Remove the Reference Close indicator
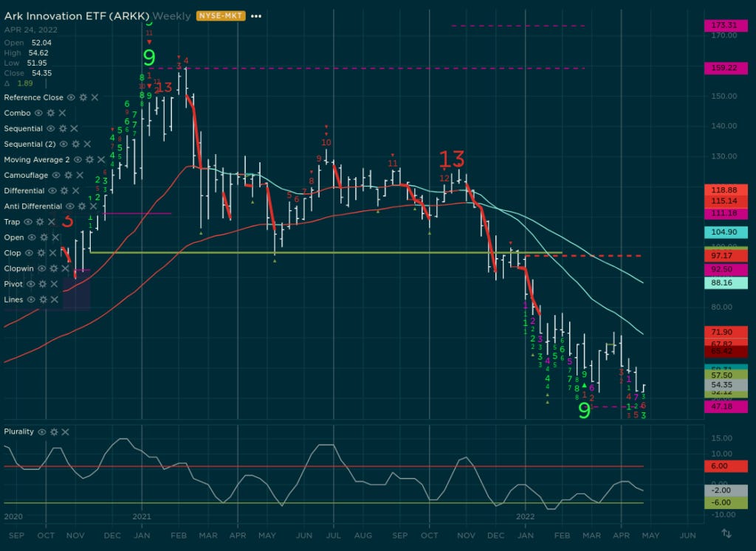 95,97
